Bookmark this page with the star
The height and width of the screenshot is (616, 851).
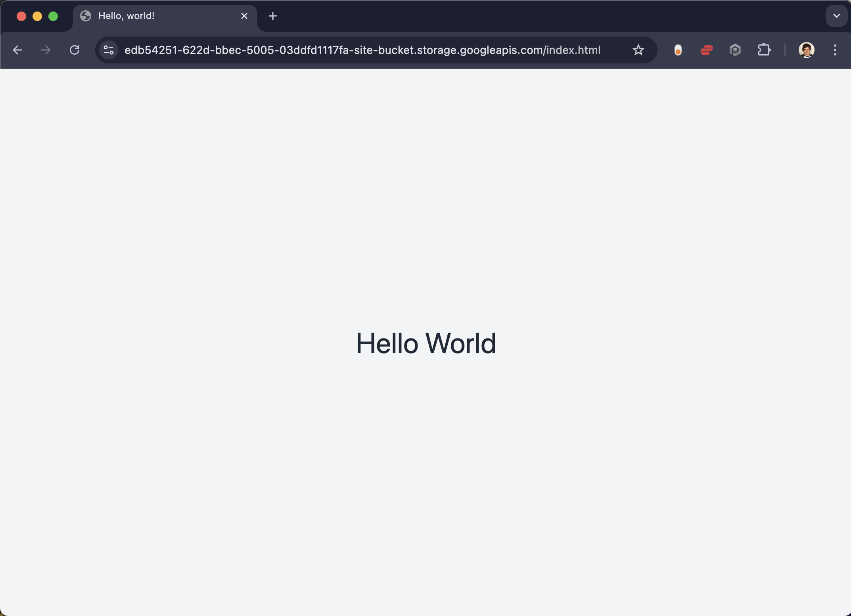point(638,50)
